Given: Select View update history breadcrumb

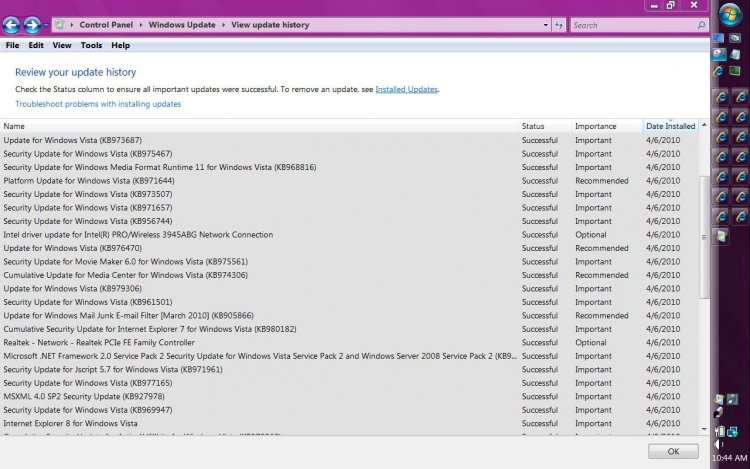Looking at the screenshot, I should coord(270,25).
